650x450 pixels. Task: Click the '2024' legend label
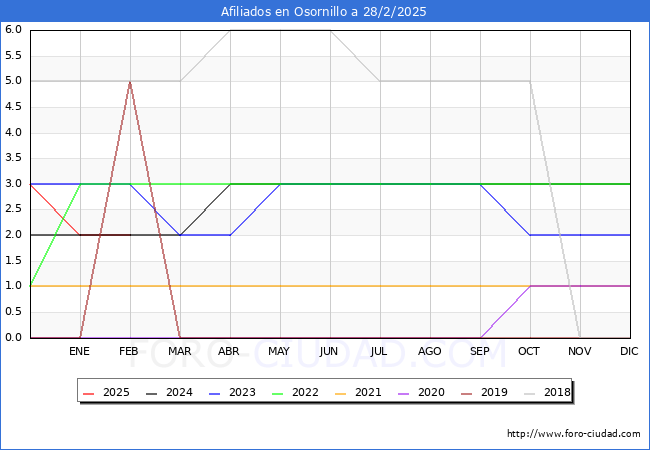coord(179,392)
